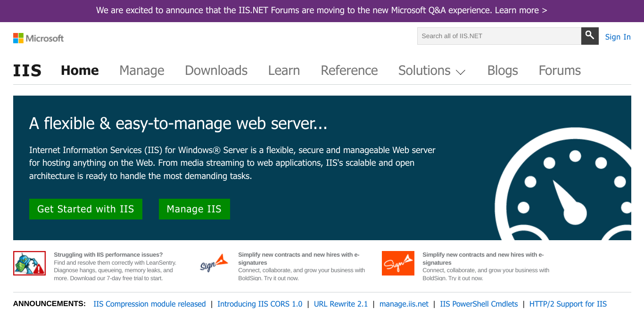Follow the URL Rewrite 2.1 announcement

tap(341, 304)
